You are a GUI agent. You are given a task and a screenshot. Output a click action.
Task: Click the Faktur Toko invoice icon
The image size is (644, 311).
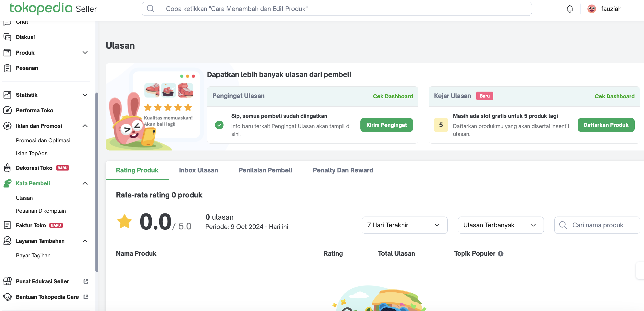(7, 225)
